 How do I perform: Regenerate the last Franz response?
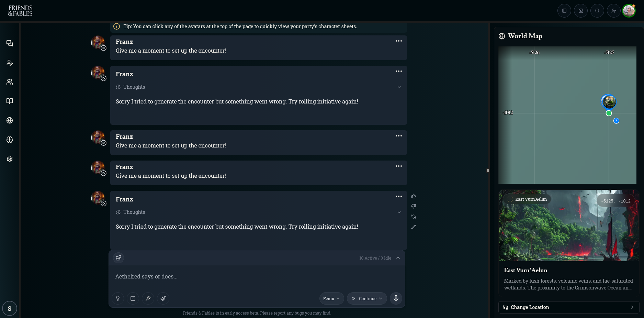414,217
